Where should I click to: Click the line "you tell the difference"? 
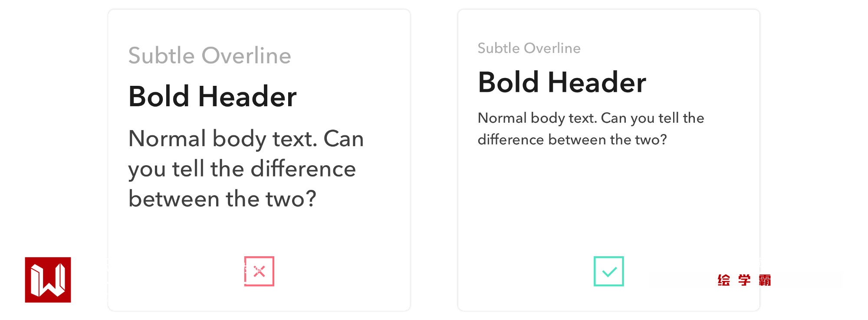[x=242, y=169]
